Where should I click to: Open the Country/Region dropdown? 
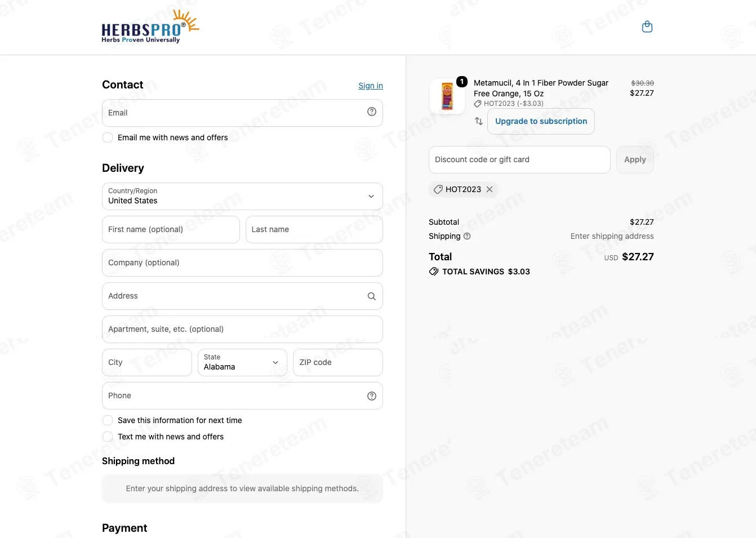pyautogui.click(x=242, y=196)
